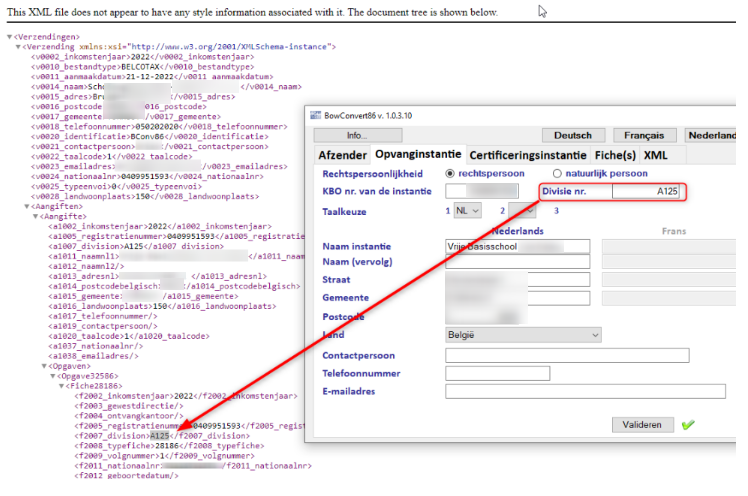This screenshot has height=496, width=748.
Task: Collapse the Aangifte XML node
Action: [35, 217]
